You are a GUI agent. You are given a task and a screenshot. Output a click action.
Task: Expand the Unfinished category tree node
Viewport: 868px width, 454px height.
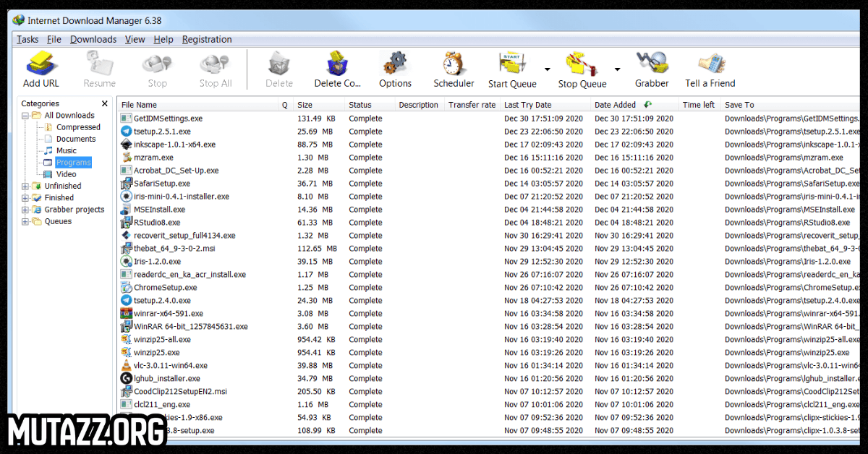point(26,187)
